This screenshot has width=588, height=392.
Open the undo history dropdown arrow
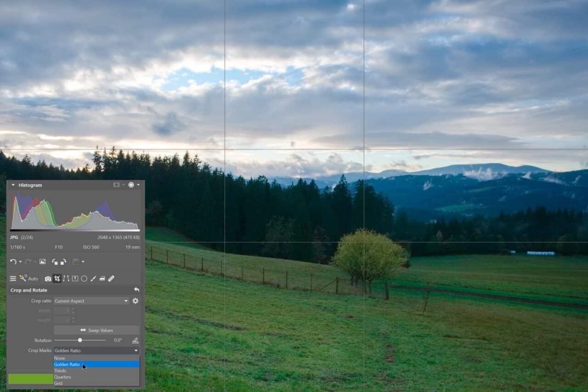coord(20,261)
